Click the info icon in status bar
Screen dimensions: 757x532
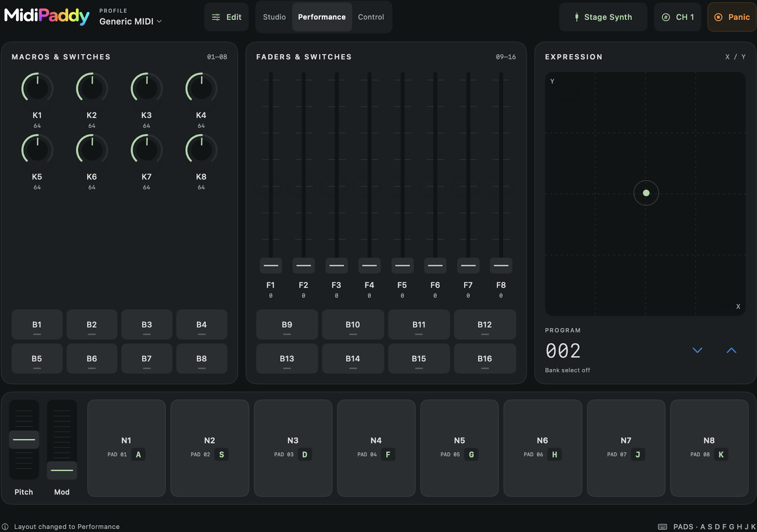[6, 526]
